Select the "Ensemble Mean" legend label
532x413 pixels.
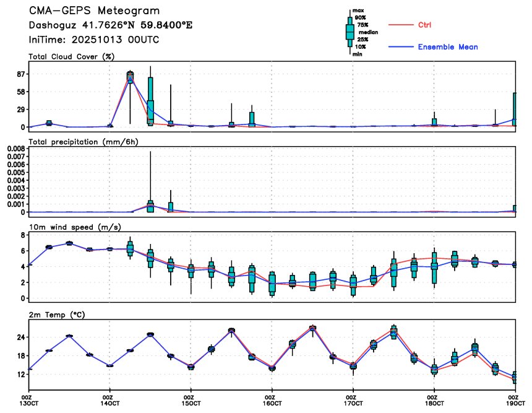[447, 47]
